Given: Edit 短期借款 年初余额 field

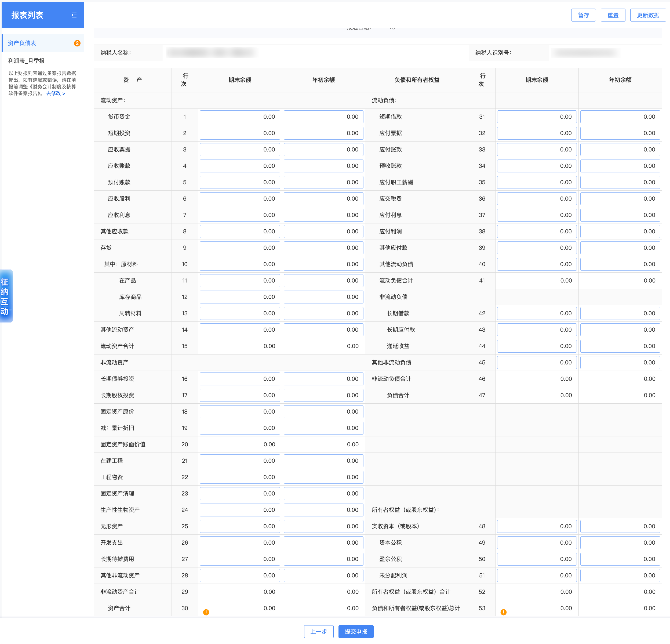Looking at the screenshot, I should click(620, 117).
